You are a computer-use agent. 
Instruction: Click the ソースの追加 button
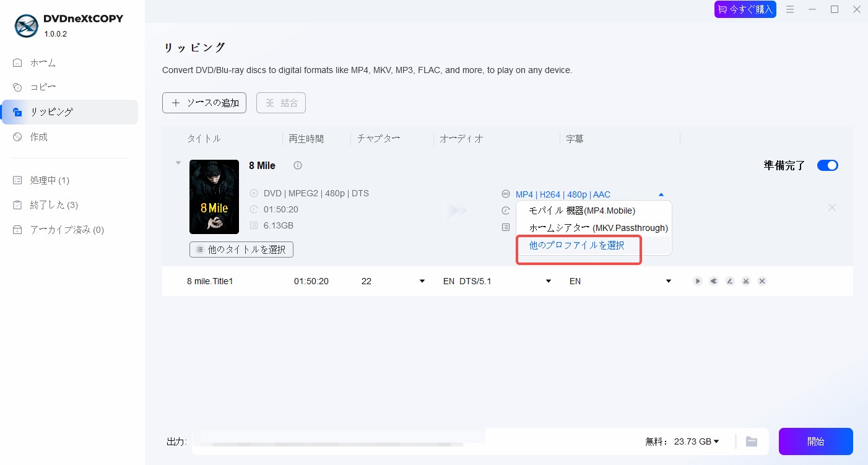point(204,103)
